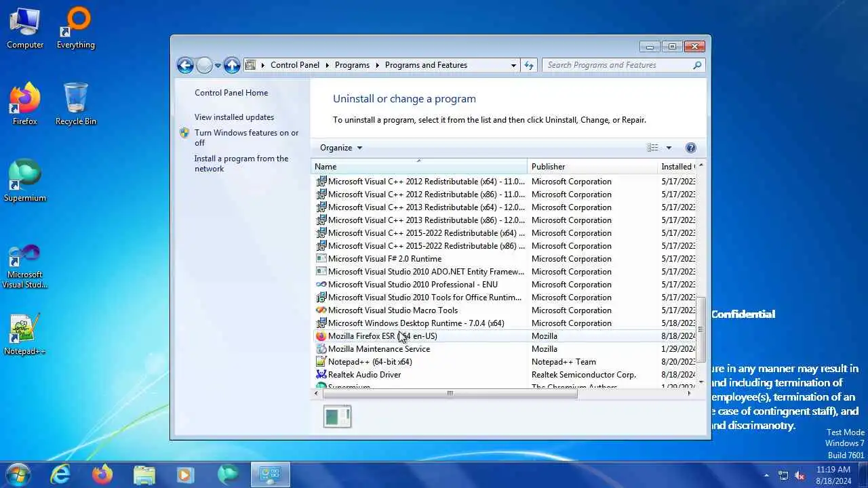Open Windows Media Player on taskbar
The height and width of the screenshot is (488, 868).
point(186,474)
